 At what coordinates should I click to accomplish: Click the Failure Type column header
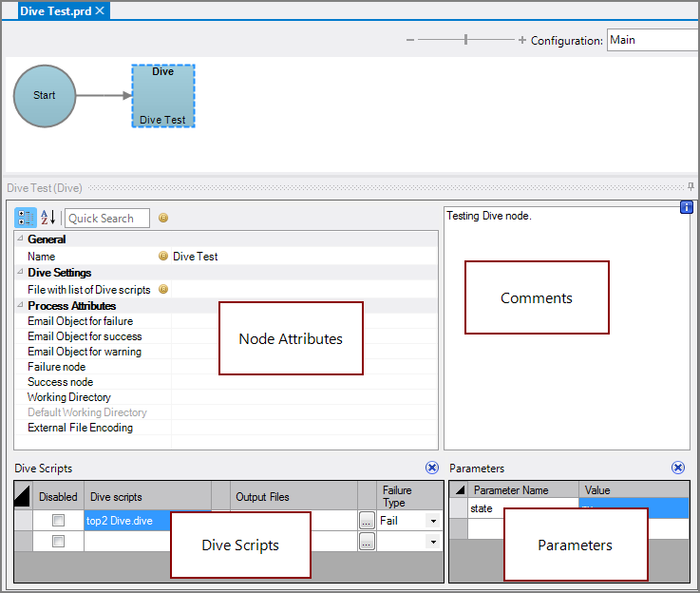click(x=409, y=496)
